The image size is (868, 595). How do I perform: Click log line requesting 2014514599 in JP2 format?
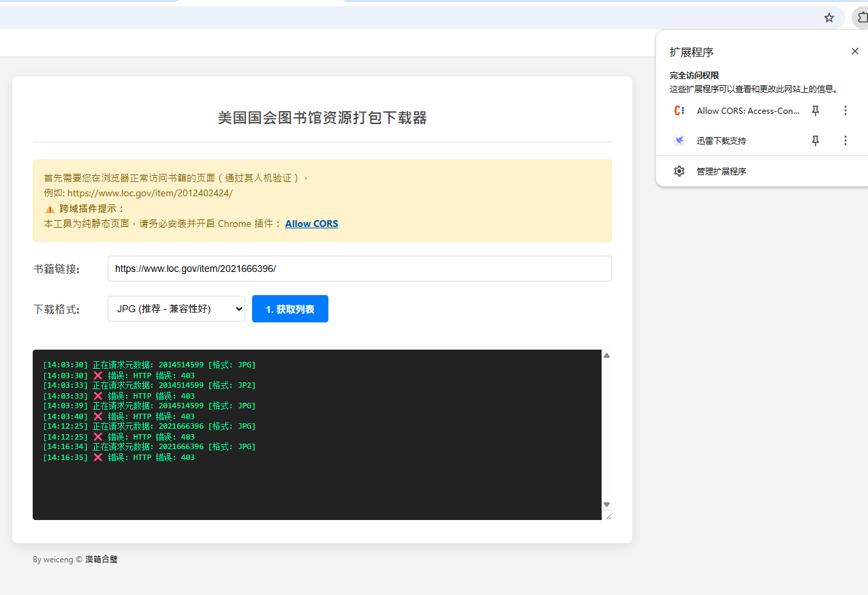[x=149, y=386]
